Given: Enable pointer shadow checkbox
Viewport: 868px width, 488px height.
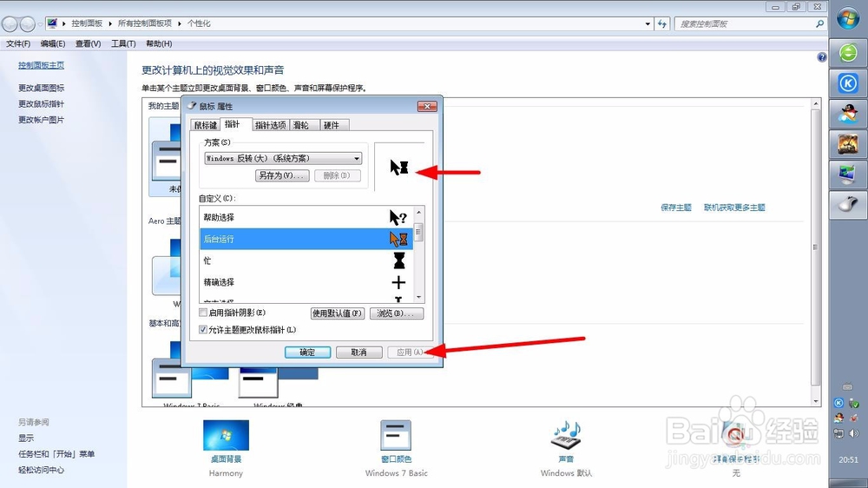Looking at the screenshot, I should [203, 313].
